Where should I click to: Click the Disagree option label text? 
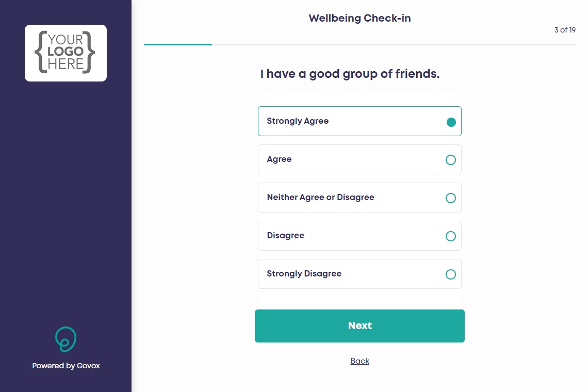(285, 236)
